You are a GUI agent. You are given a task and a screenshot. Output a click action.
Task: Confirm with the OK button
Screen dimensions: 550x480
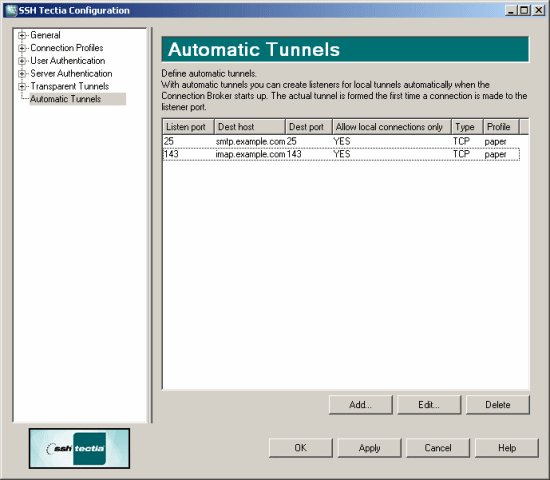301,448
